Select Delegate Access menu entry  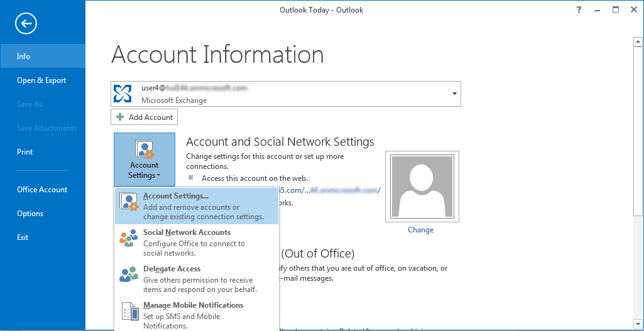[197, 279]
